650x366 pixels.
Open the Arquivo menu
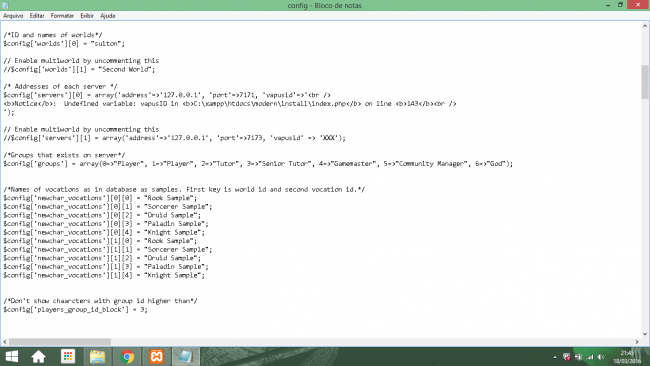click(13, 16)
